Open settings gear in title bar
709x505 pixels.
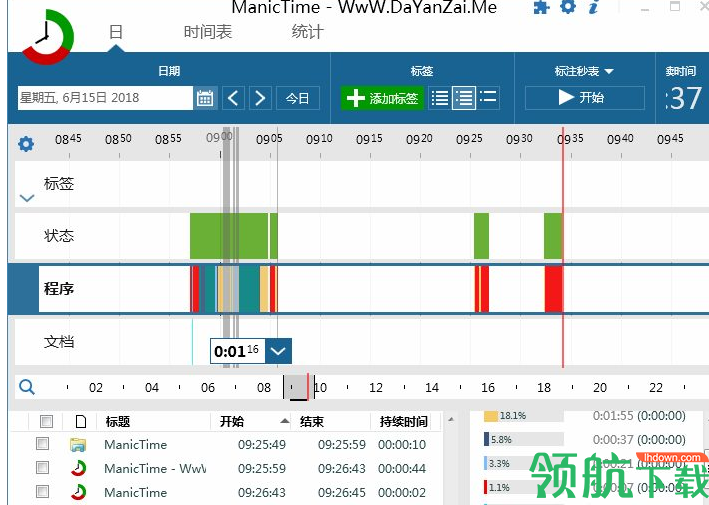click(568, 6)
